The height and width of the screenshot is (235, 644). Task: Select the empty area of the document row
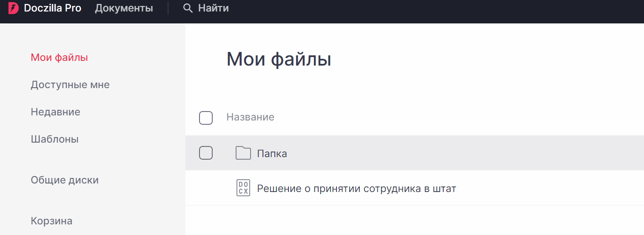pyautogui.click(x=549, y=188)
